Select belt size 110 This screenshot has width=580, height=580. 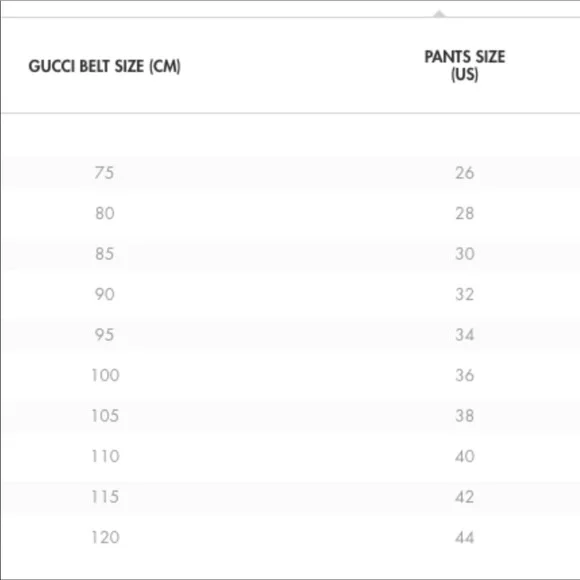coord(105,456)
